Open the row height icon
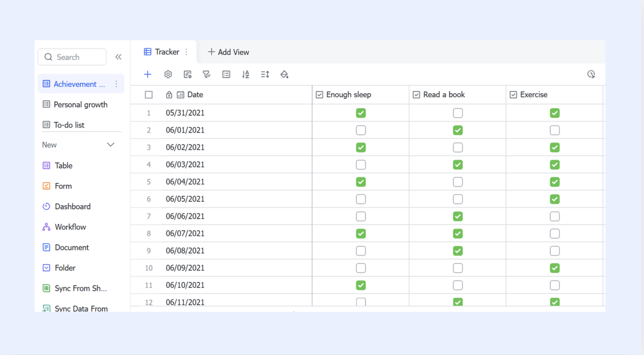Screen dimensions: 644x355 [265, 74]
